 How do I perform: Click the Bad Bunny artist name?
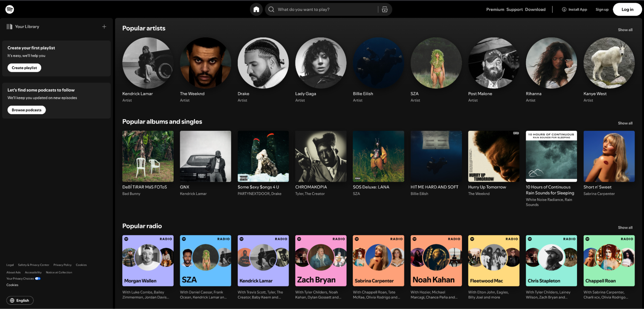click(131, 194)
